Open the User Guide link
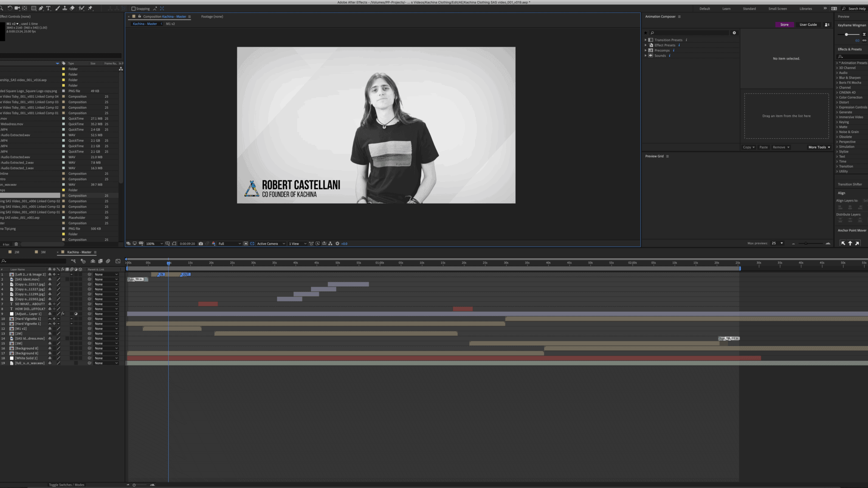The height and width of the screenshot is (488, 868). tap(808, 25)
